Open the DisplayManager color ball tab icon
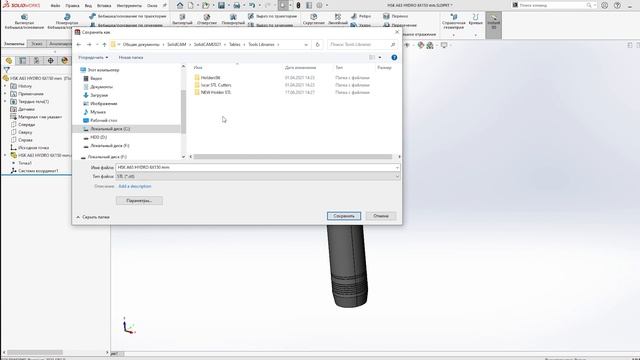The height and width of the screenshot is (360, 640). (64, 60)
